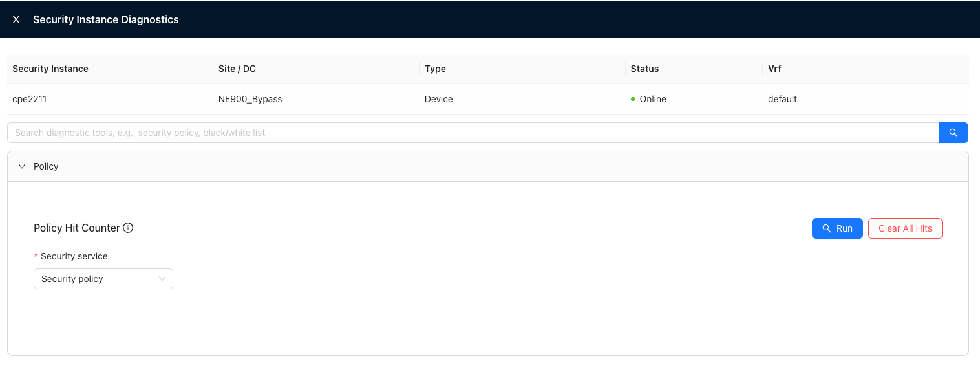This screenshot has height=383, width=980.
Task: Click the Policy Hit Counter info icon
Action: pos(128,228)
